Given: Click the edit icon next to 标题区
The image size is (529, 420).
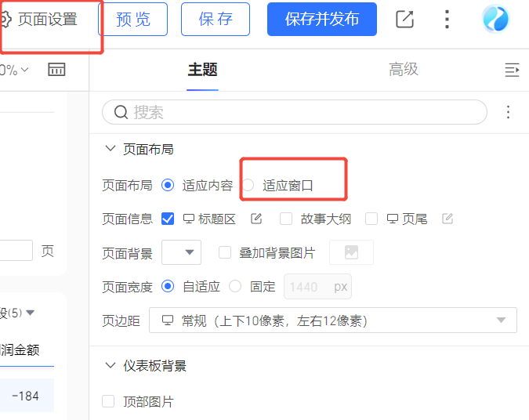Looking at the screenshot, I should (x=255, y=219).
